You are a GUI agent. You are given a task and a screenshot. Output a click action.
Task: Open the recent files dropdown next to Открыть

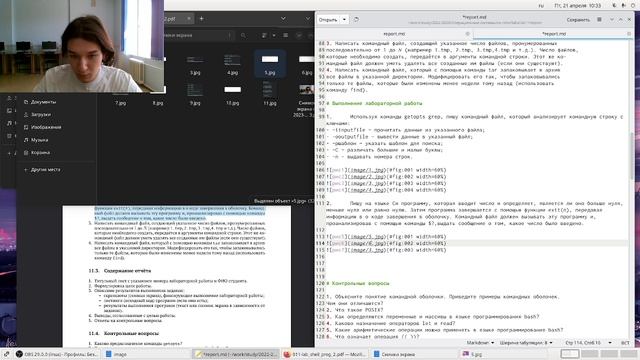[344, 20]
